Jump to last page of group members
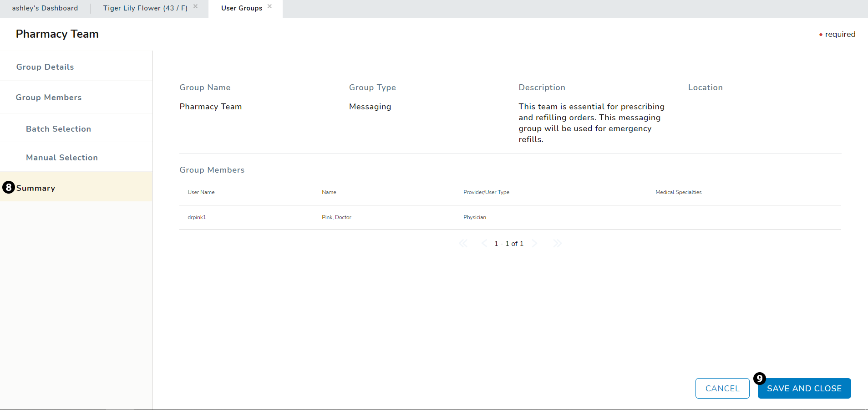Viewport: 868px width, 410px height. pyautogui.click(x=557, y=244)
